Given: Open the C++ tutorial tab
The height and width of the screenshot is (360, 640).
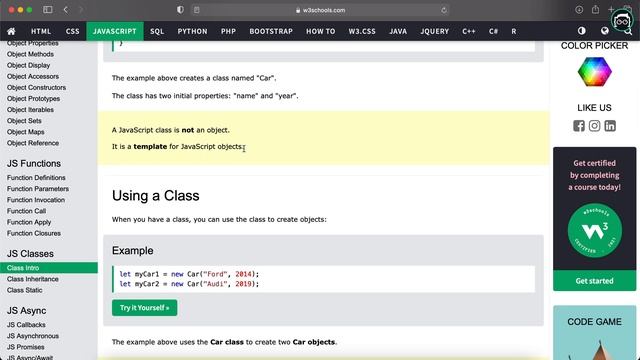Looking at the screenshot, I should (x=469, y=31).
